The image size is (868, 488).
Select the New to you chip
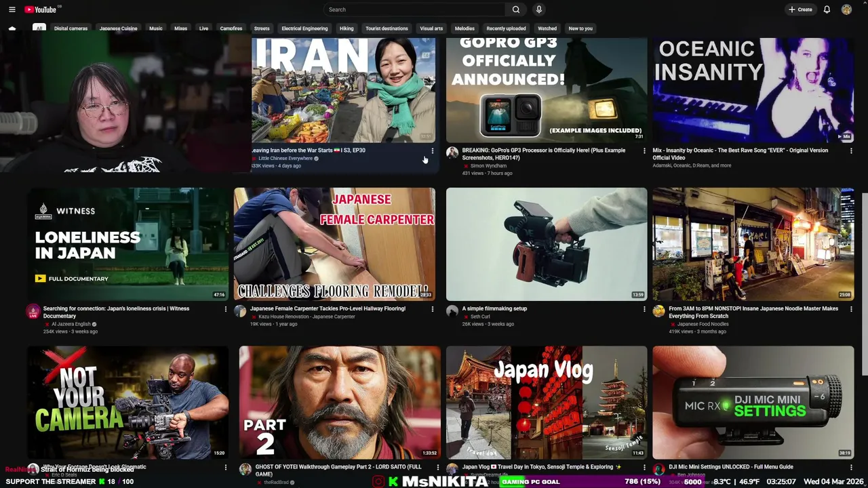pos(580,28)
